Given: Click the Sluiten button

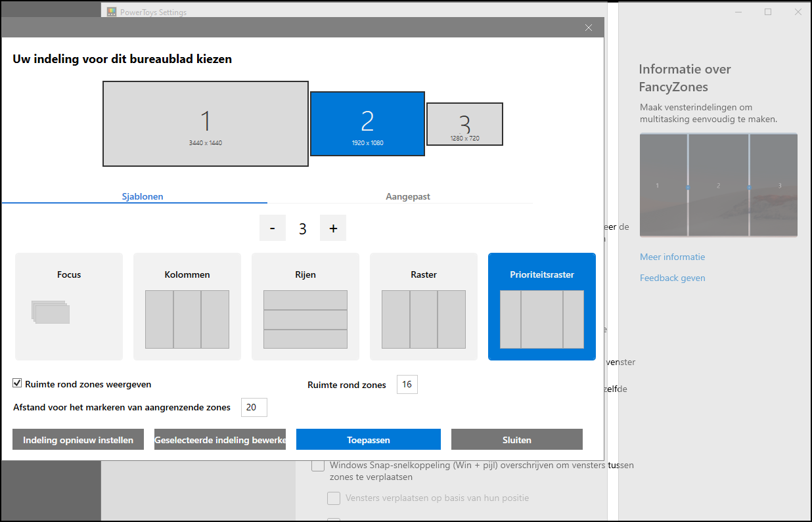Looking at the screenshot, I should click(x=517, y=439).
